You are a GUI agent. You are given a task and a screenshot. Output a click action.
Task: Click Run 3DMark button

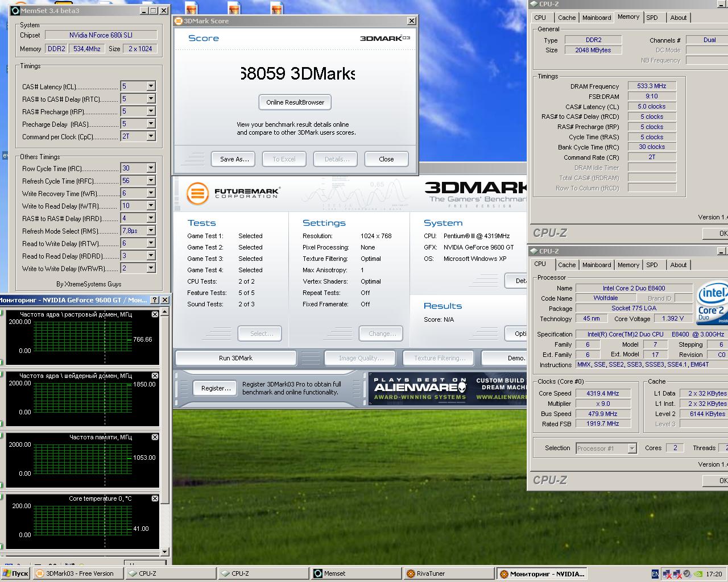click(235, 358)
